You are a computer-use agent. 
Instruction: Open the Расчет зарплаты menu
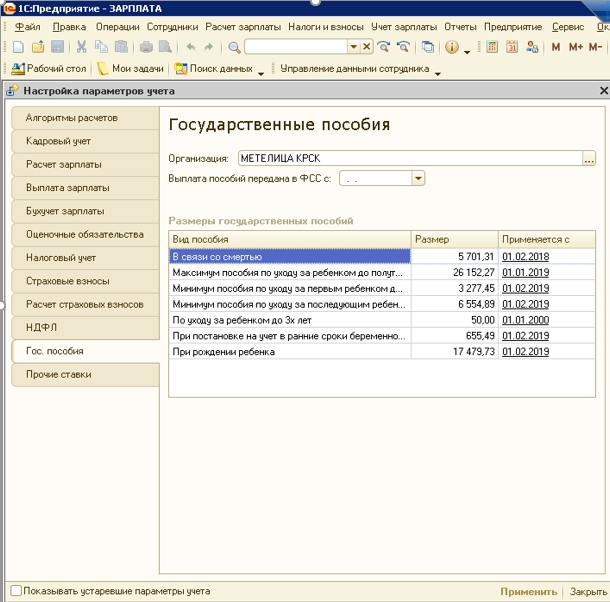tap(243, 27)
